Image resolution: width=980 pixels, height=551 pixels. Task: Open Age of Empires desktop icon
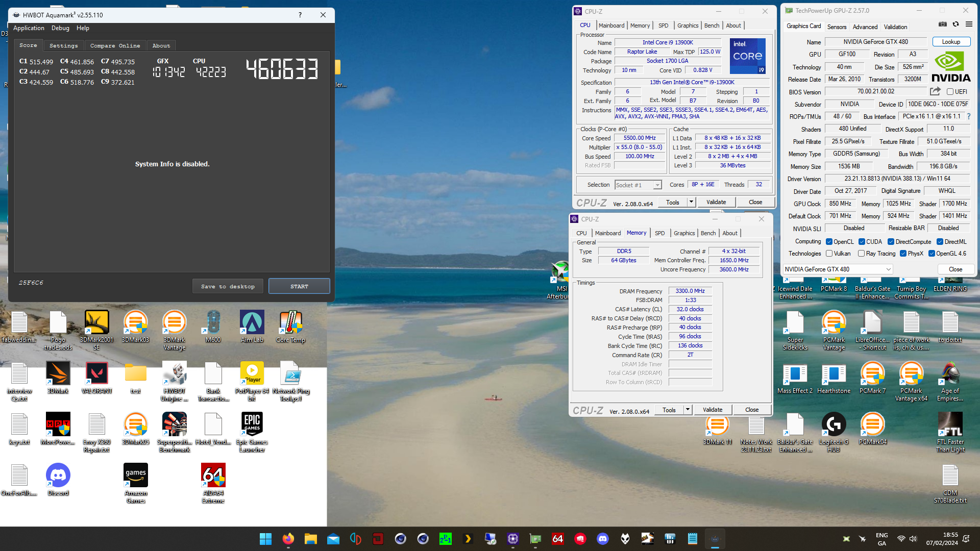[950, 381]
